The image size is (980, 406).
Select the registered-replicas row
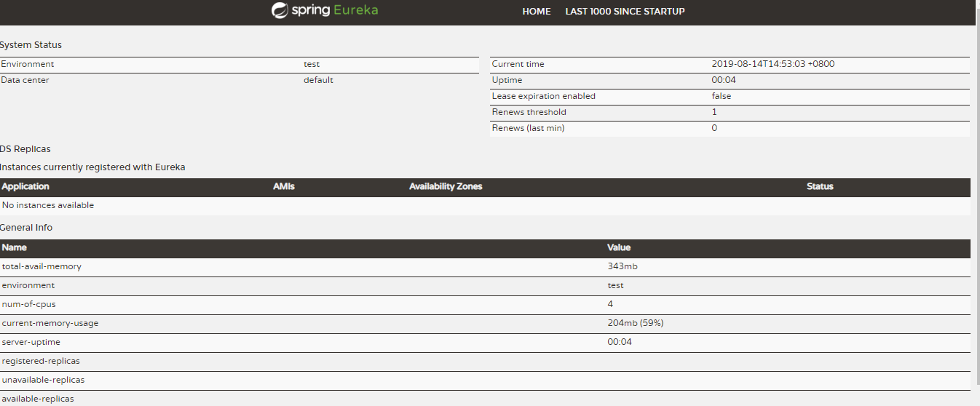coord(485,361)
